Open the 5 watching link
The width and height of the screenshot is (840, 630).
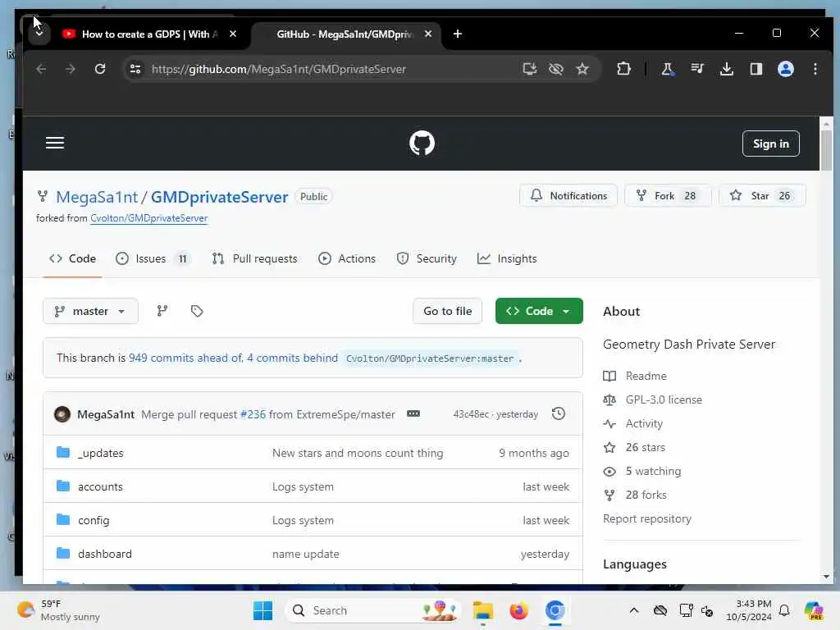(653, 472)
